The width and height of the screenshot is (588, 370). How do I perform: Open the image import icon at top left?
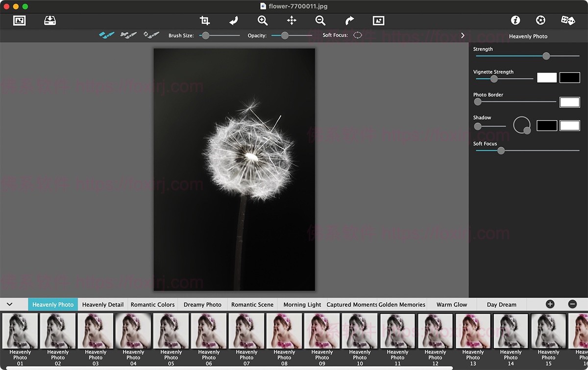click(x=49, y=21)
